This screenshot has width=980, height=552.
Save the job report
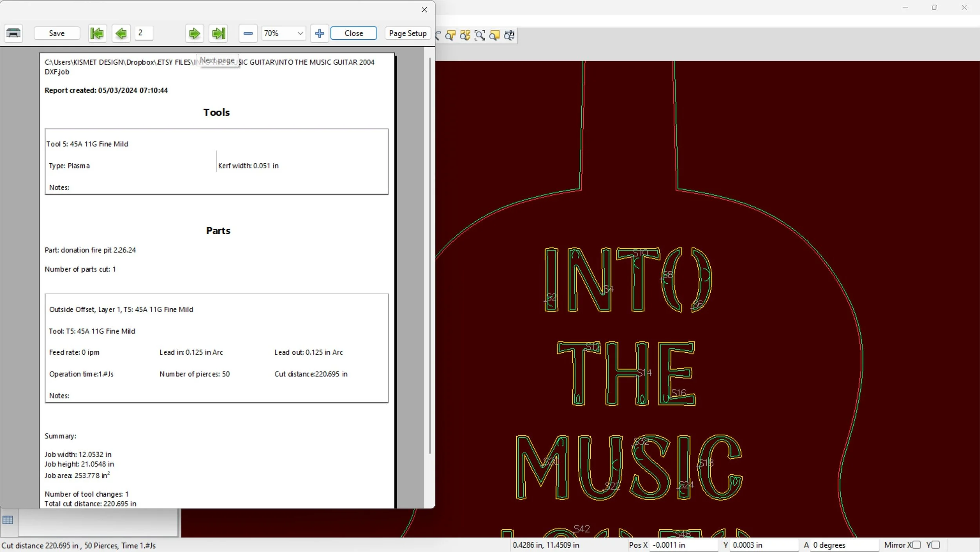[57, 33]
